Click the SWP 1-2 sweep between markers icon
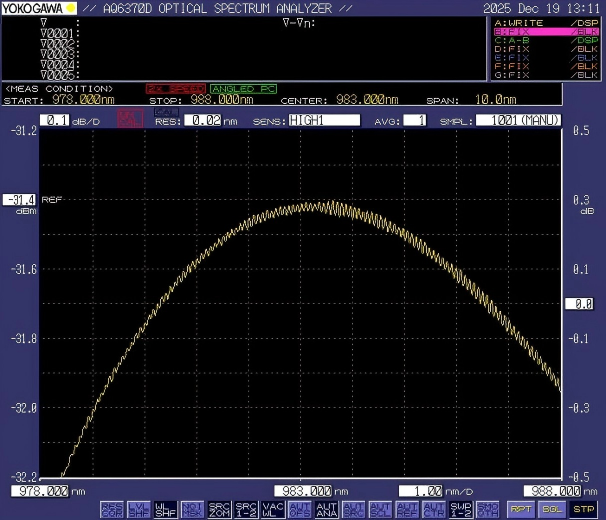 pyautogui.click(x=461, y=509)
